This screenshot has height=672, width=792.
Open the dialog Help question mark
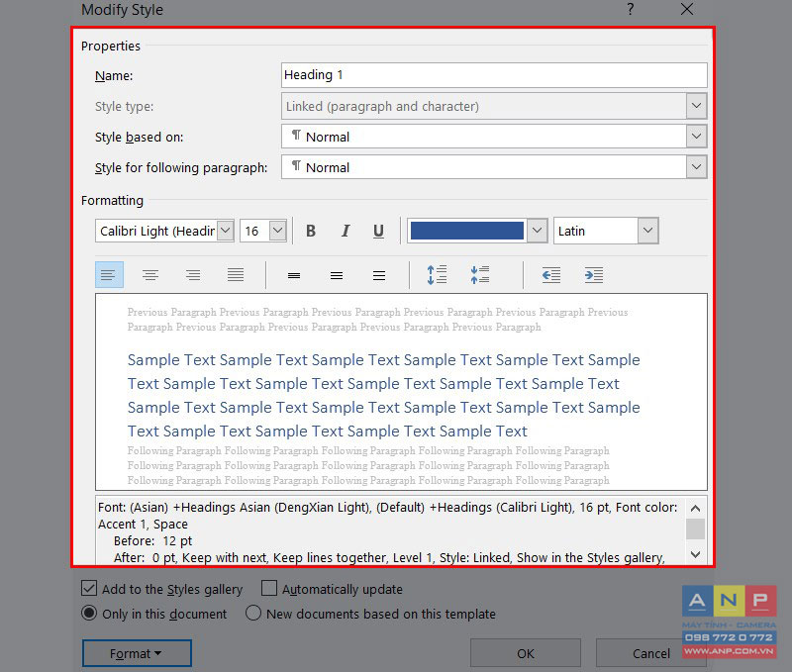[631, 9]
